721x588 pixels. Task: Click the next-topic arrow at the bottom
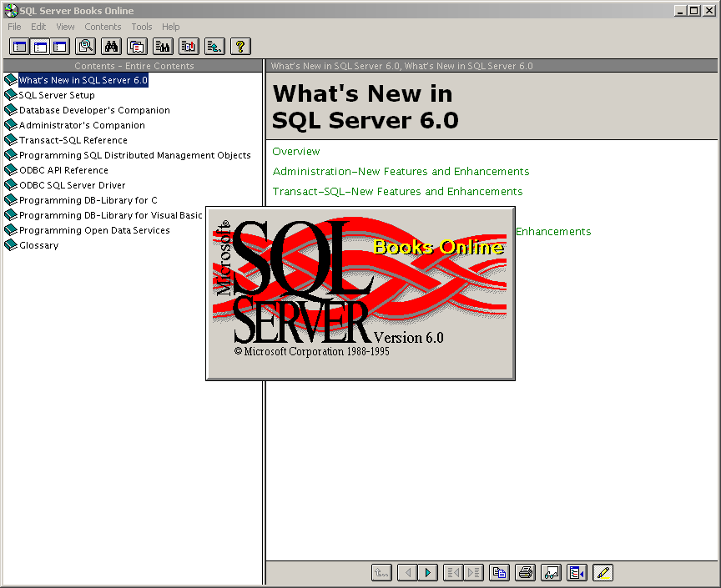(x=427, y=572)
